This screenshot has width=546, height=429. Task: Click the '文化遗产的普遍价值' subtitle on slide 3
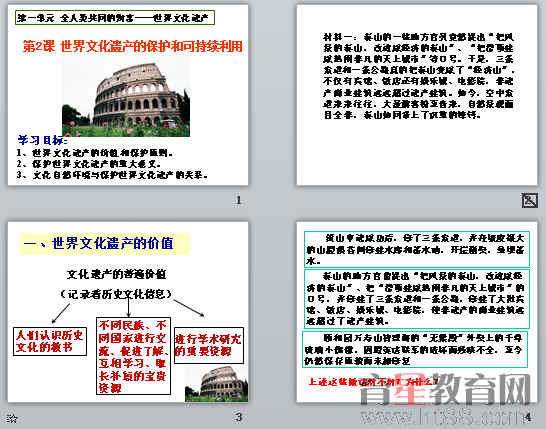(116, 274)
